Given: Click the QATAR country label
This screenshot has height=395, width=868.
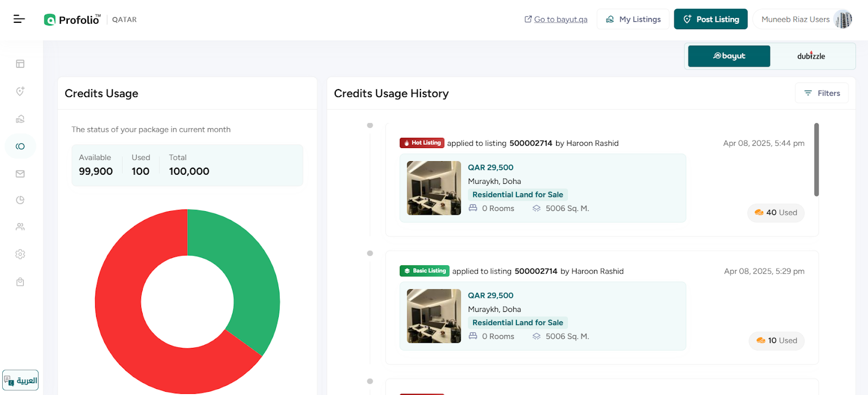Looking at the screenshot, I should point(124,20).
